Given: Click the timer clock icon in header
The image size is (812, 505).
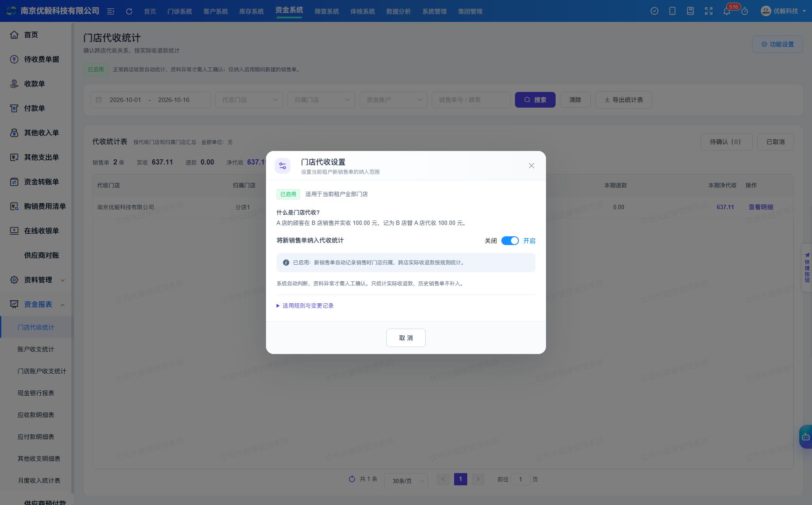Looking at the screenshot, I should click(x=745, y=11).
